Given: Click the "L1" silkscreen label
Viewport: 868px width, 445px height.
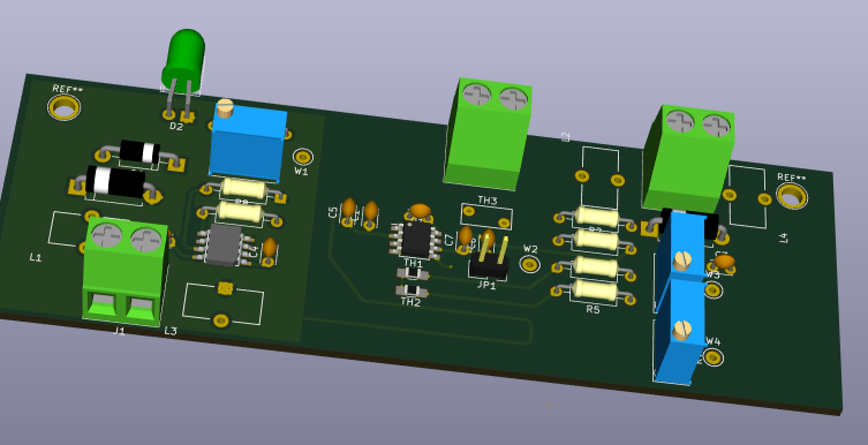Looking at the screenshot, I should tap(36, 258).
